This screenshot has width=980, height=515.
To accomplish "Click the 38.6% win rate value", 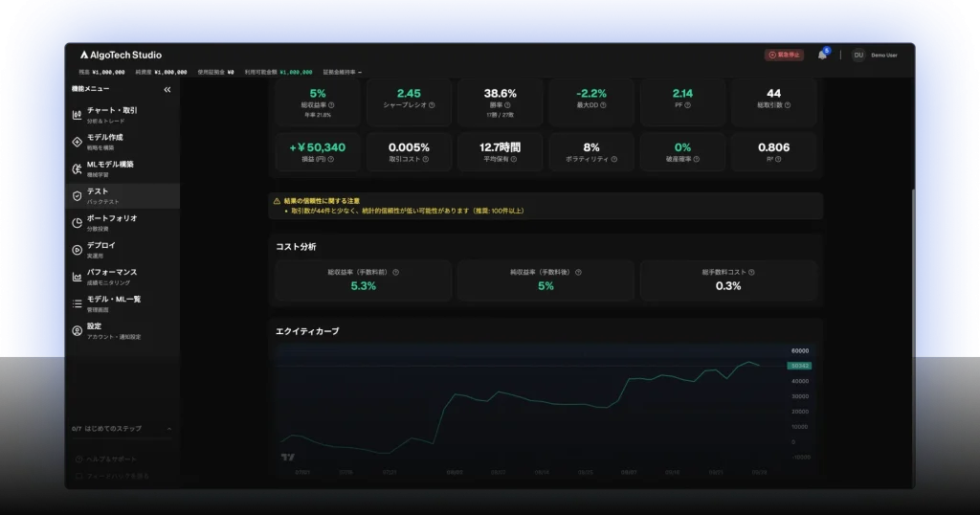I will [500, 93].
